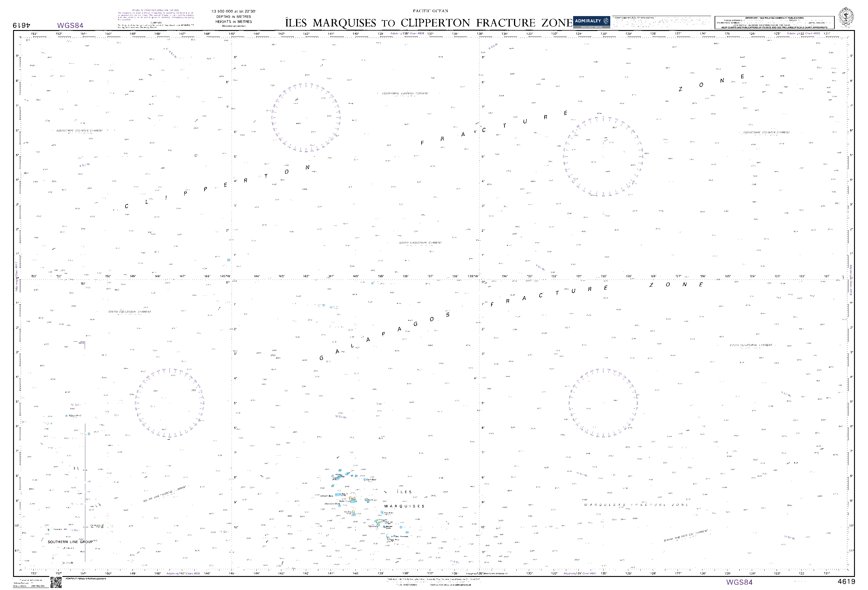This screenshot has width=868, height=590.
Task: Click the South Equatorial Current label in the lower right
Action: (751, 345)
